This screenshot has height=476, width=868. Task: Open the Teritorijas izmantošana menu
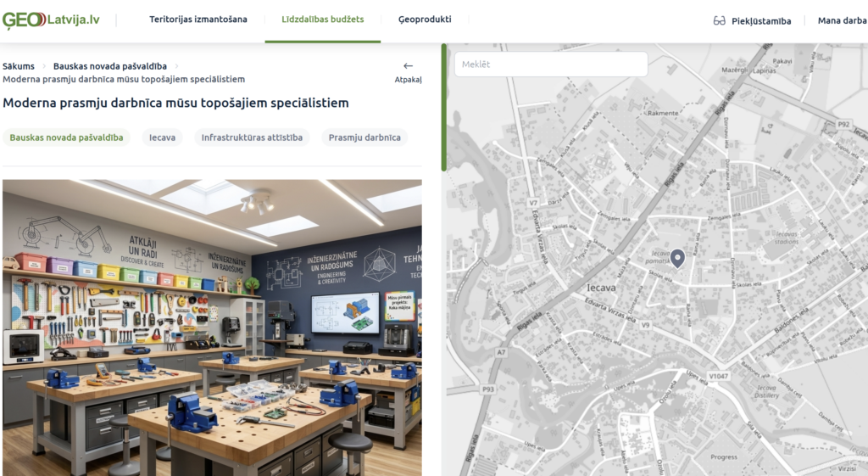[198, 20]
